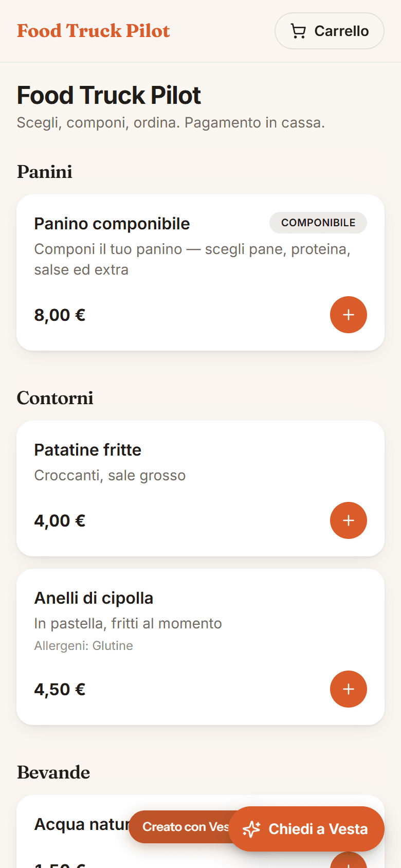Open the Chiedi a Vesta assistant
Viewport: 401px width, 868px height.
(306, 829)
